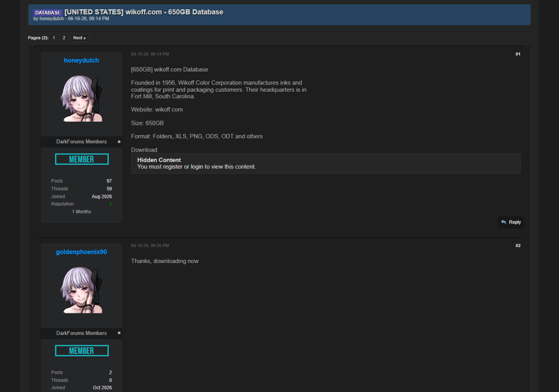The width and height of the screenshot is (559, 392).
Task: Click the reply arrow icon in post #1
Action: click(x=504, y=222)
